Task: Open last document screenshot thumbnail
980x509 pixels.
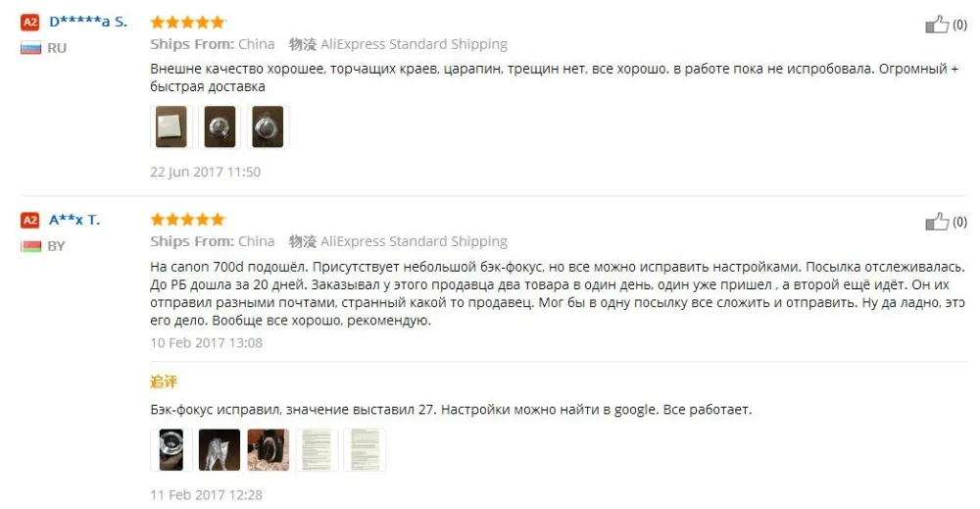Action: point(366,449)
